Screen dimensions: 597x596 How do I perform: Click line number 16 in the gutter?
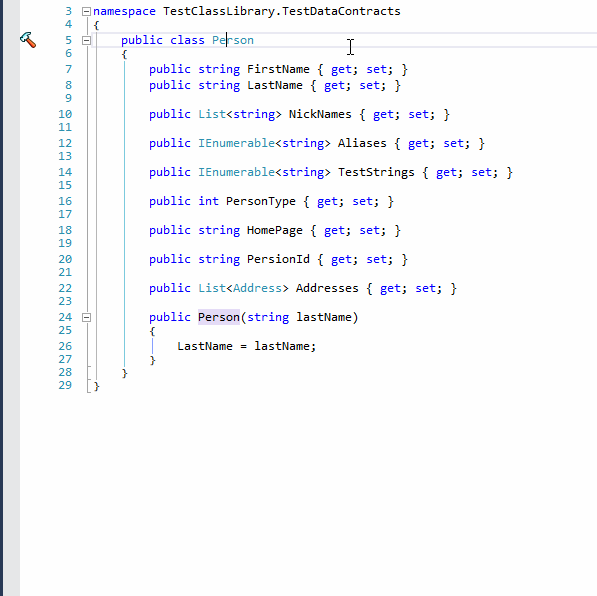pyautogui.click(x=65, y=201)
